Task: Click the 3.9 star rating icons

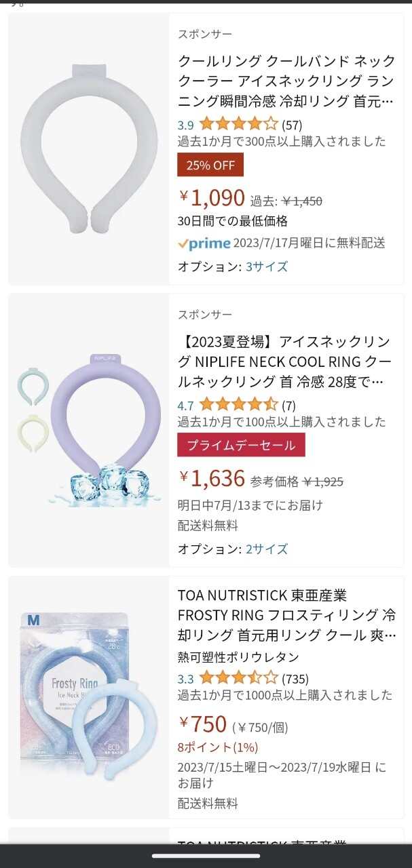Action: coord(238,125)
